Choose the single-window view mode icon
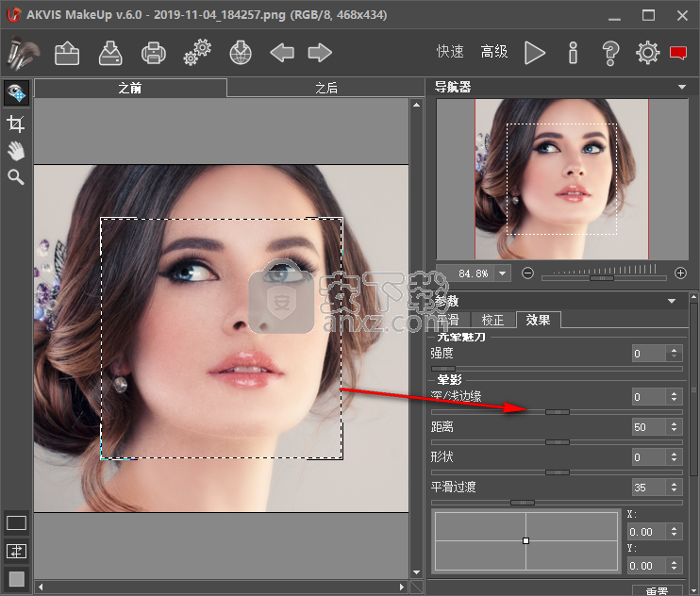This screenshot has height=596, width=700. point(17,522)
